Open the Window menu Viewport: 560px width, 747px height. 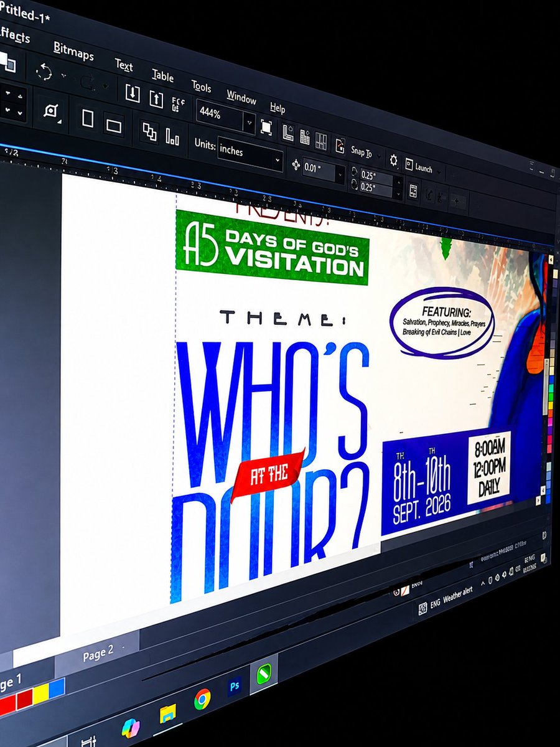(x=241, y=98)
